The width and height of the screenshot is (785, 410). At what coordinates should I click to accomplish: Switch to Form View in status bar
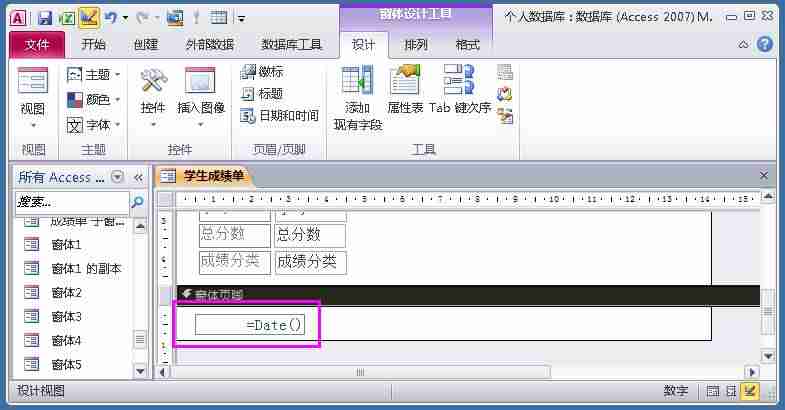(713, 391)
